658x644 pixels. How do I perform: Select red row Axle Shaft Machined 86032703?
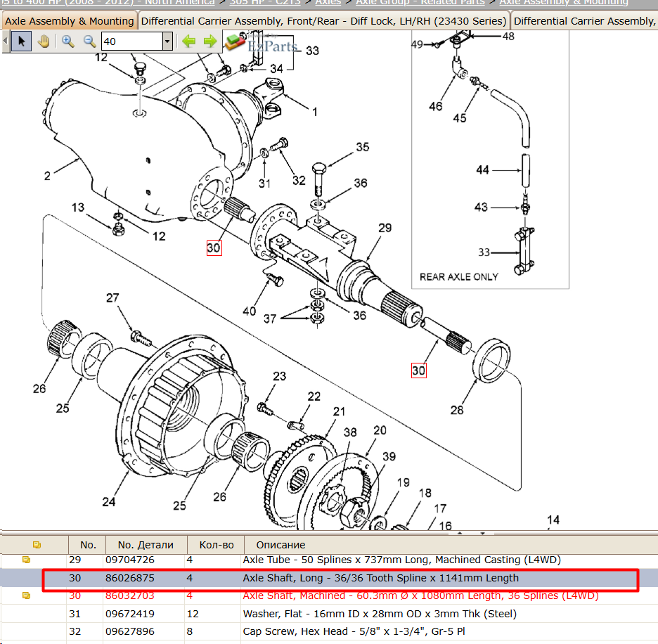pos(329,595)
